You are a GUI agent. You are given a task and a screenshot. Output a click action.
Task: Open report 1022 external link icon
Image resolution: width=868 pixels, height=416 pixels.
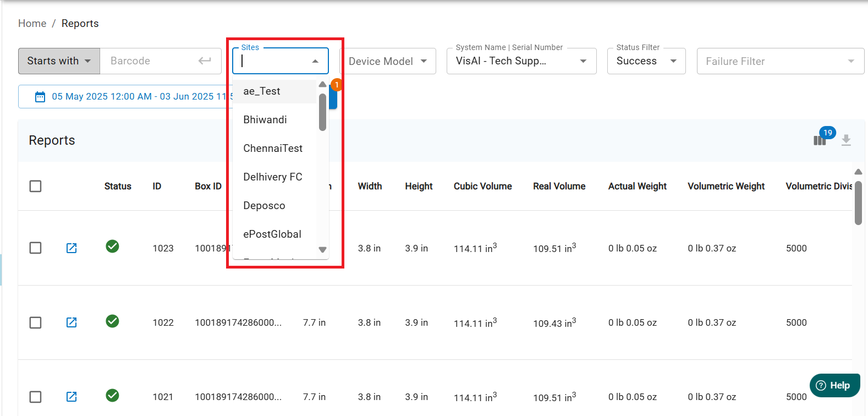coord(72,322)
